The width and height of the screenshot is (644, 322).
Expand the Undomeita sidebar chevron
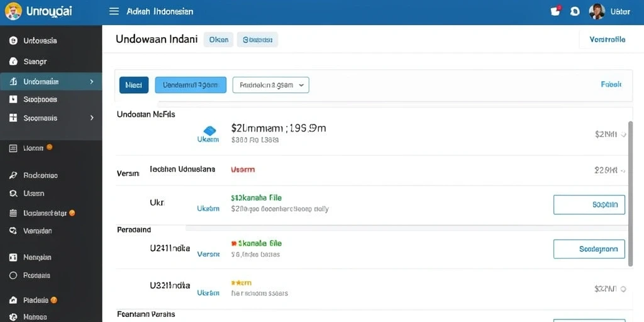tap(91, 82)
